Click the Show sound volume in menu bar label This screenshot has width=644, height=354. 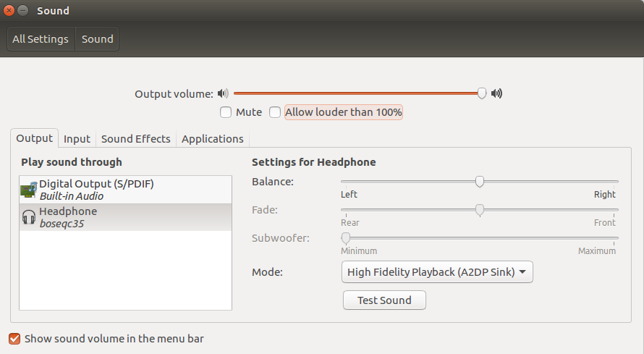[114, 339]
